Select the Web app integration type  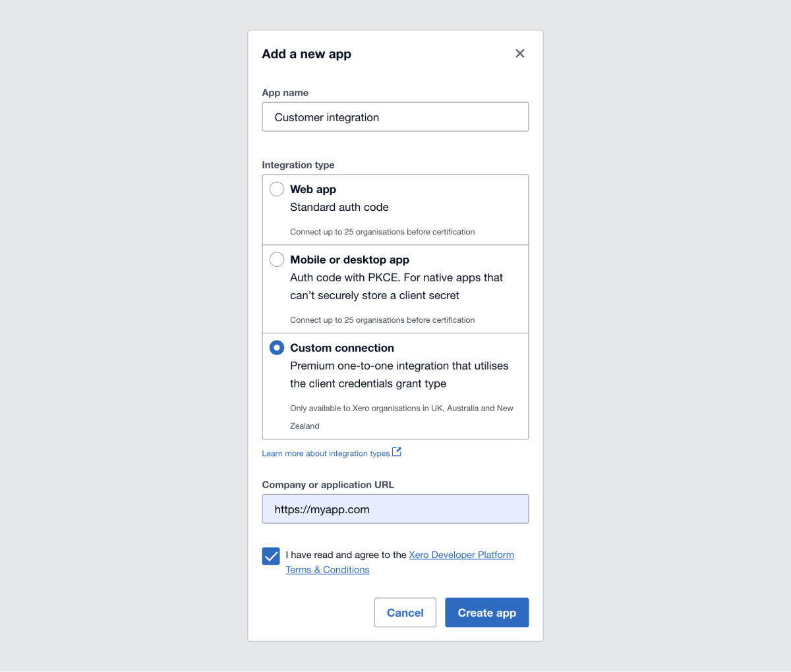pyautogui.click(x=276, y=188)
